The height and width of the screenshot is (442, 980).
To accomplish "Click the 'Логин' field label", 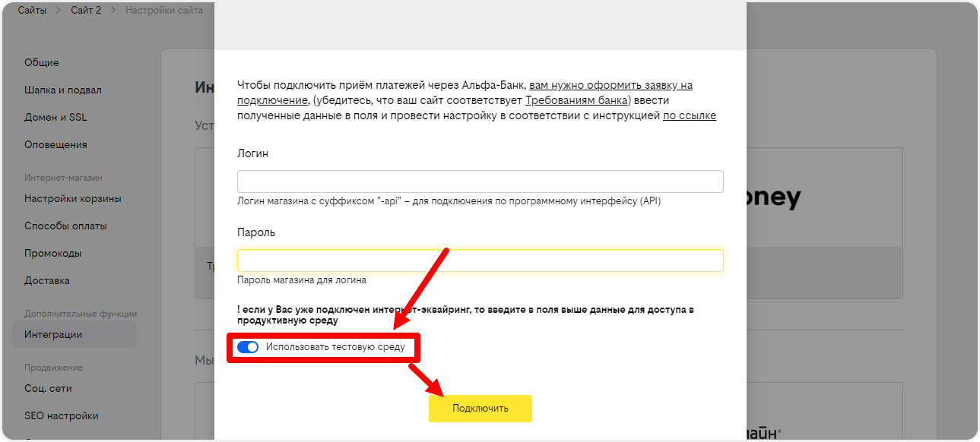I will [x=253, y=153].
